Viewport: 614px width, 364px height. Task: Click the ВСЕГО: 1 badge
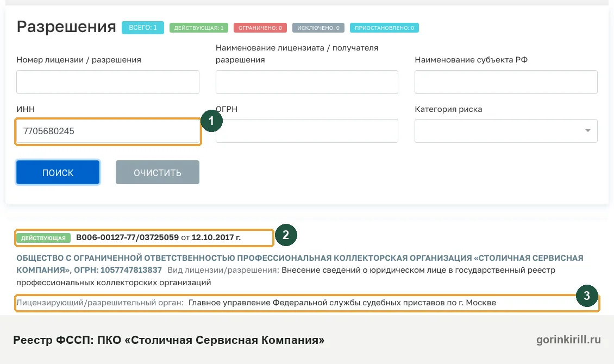[x=142, y=28]
